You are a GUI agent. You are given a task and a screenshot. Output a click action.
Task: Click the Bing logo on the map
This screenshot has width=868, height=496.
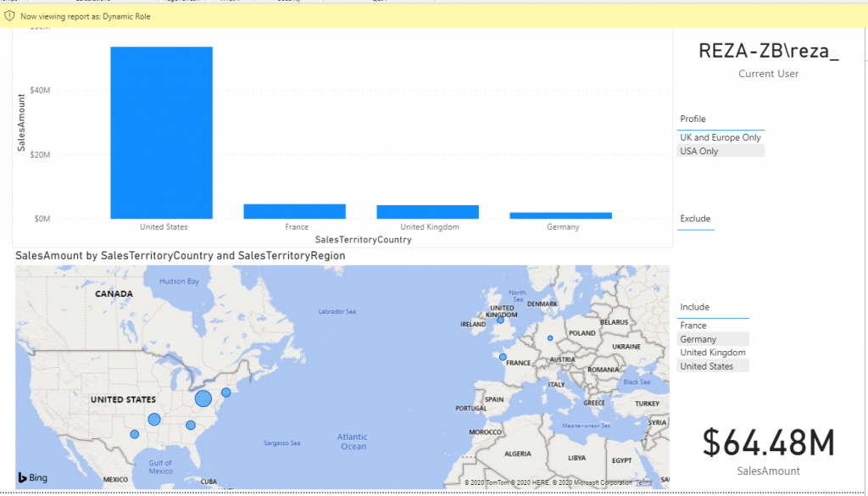pyautogui.click(x=32, y=478)
